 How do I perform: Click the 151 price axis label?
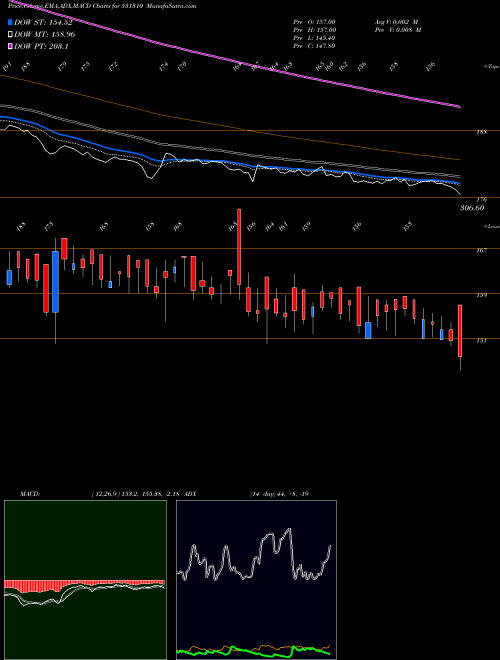(x=482, y=341)
